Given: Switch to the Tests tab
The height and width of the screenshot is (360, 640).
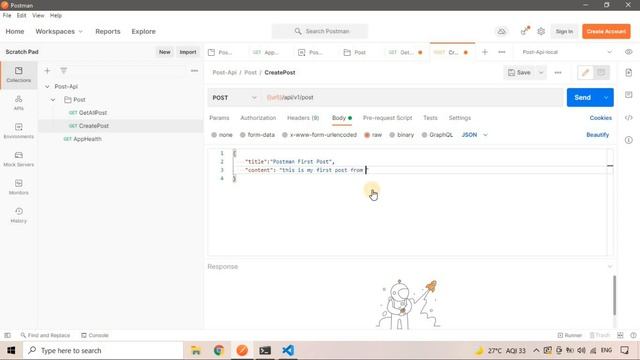Looking at the screenshot, I should click(430, 118).
